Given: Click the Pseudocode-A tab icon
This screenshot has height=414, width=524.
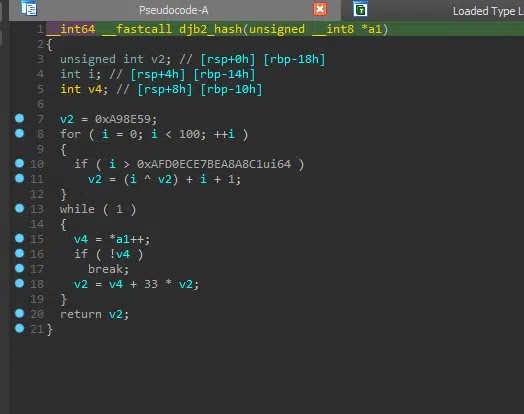Looking at the screenshot, I should point(29,8).
